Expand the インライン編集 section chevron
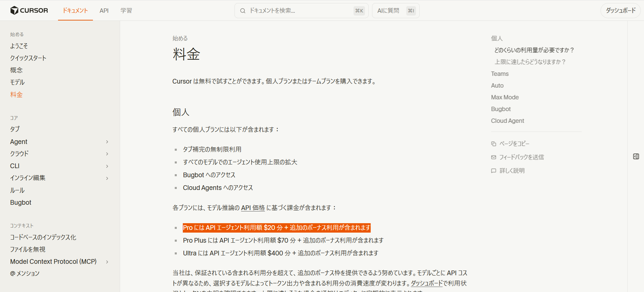The height and width of the screenshot is (292, 644). [x=107, y=178]
